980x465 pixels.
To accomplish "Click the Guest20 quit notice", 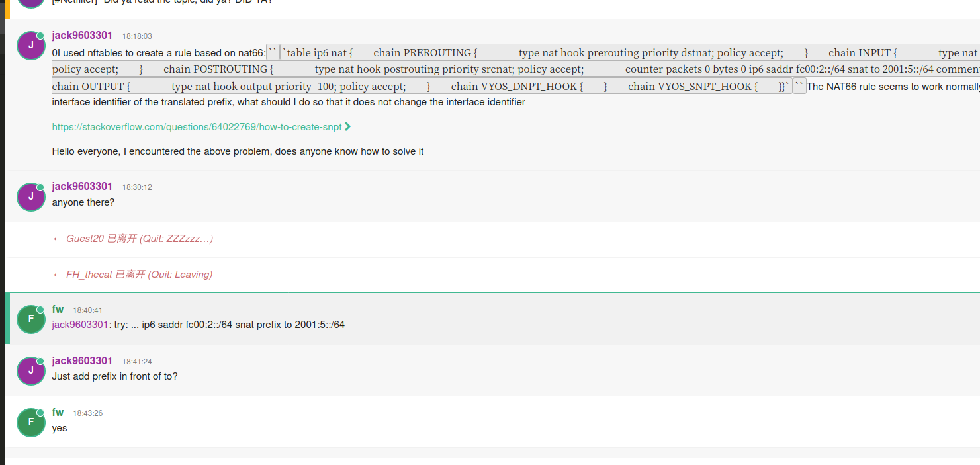I will tap(132, 239).
